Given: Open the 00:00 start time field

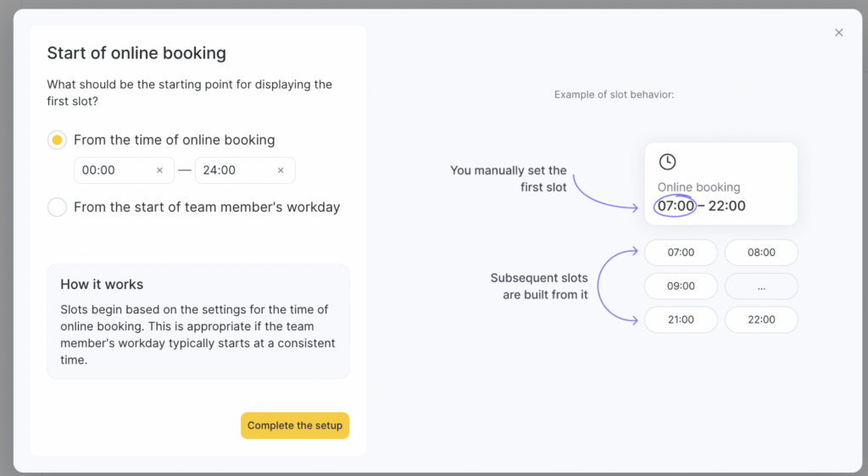Looking at the screenshot, I should (114, 170).
